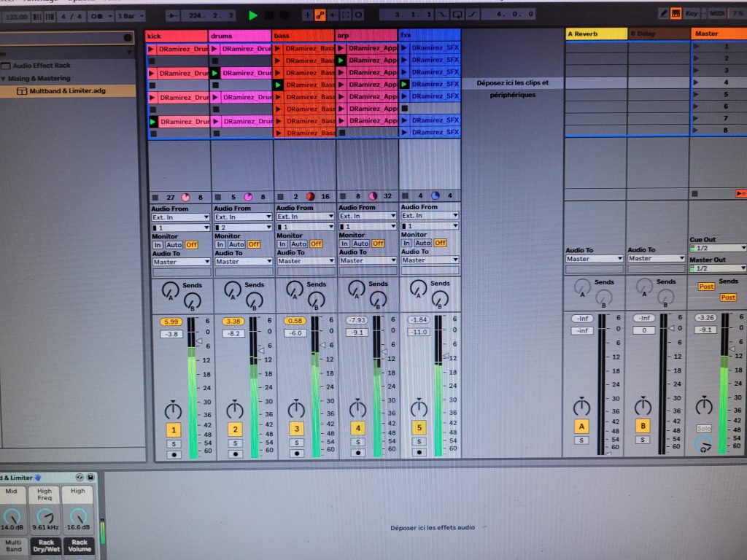Launch the first DRamirez_App clip on arp
The image size is (747, 560).
(341, 48)
